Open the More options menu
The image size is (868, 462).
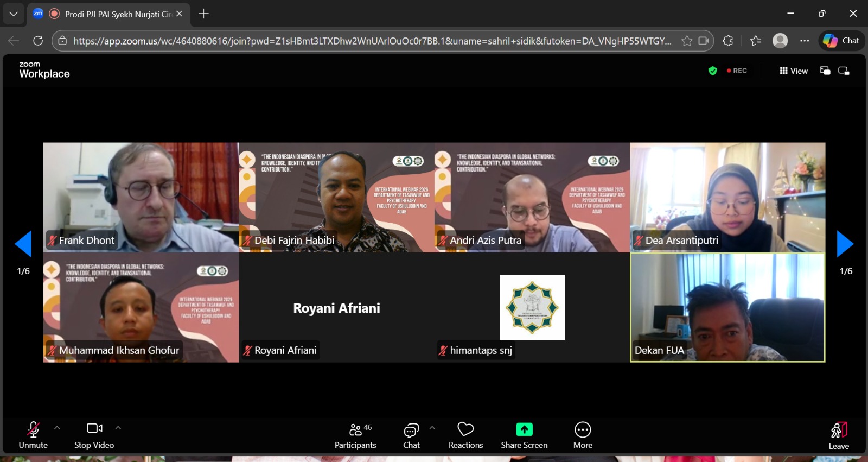(x=583, y=435)
